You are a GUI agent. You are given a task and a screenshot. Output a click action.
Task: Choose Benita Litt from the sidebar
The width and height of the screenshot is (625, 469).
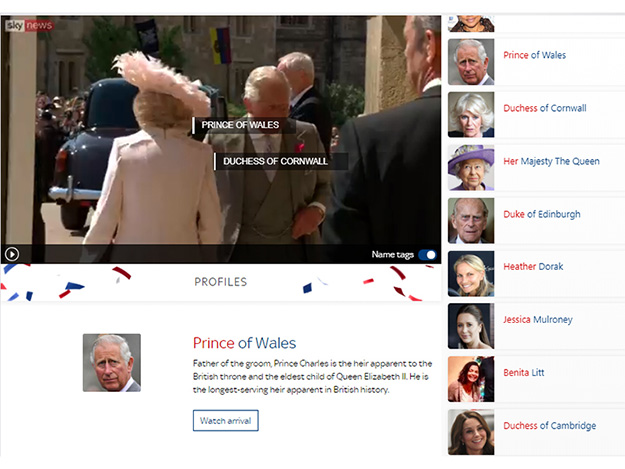click(523, 373)
